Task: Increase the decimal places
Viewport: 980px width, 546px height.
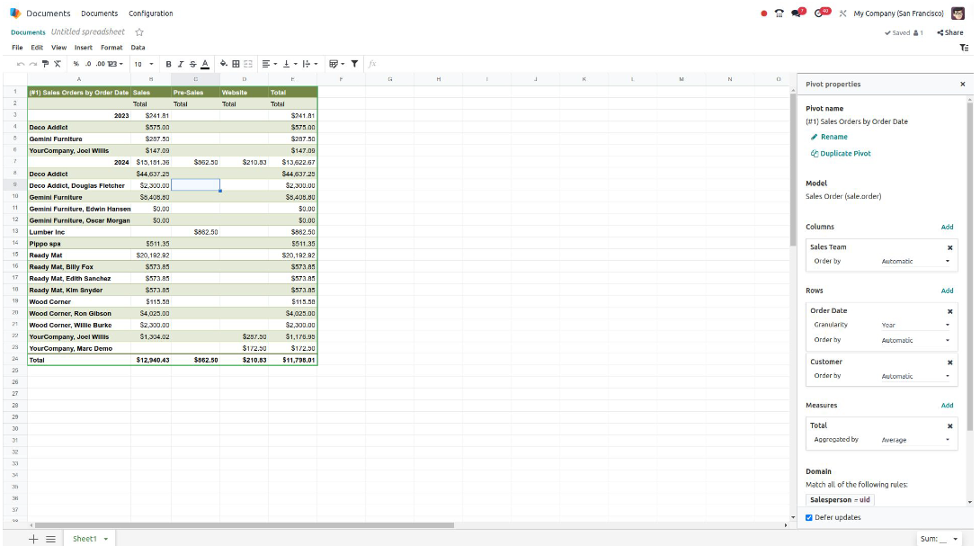Action: coord(100,64)
